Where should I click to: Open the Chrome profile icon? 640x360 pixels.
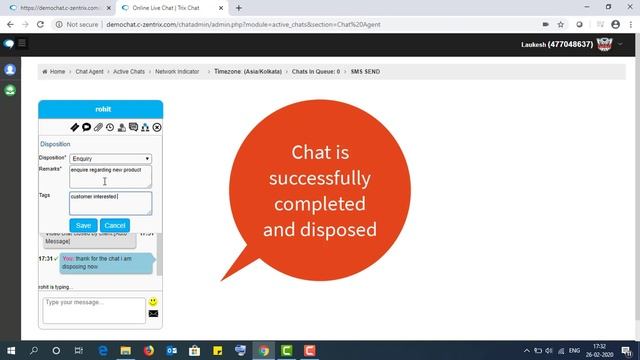click(616, 24)
